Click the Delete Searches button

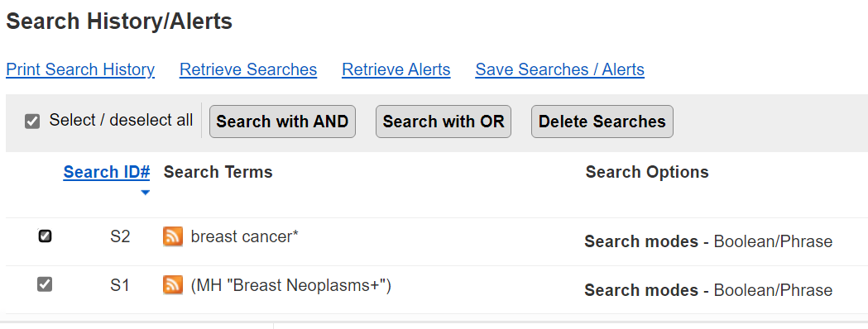point(602,122)
